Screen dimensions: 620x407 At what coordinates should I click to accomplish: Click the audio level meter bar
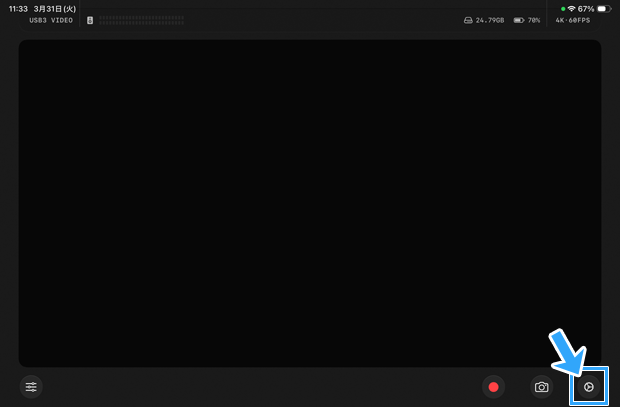click(x=141, y=20)
